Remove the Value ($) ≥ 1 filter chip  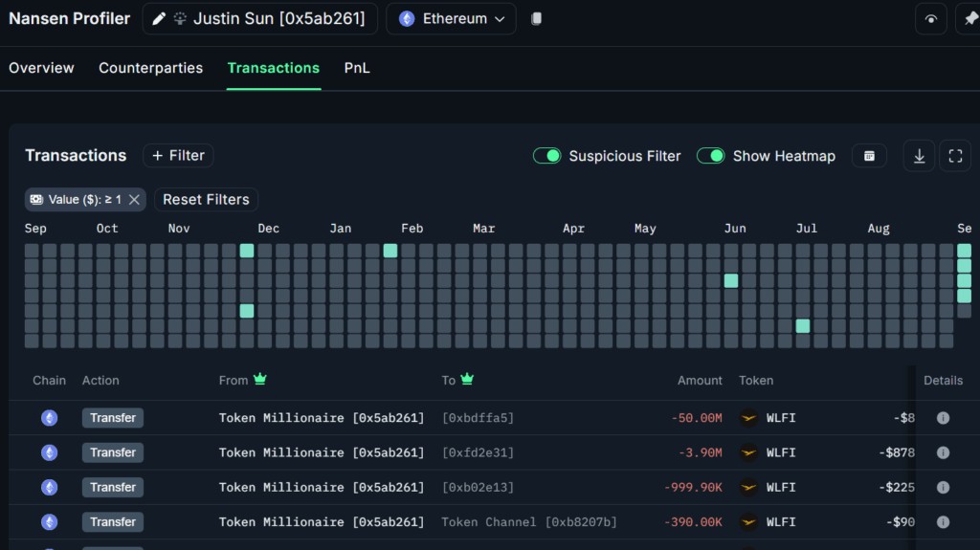click(x=134, y=199)
